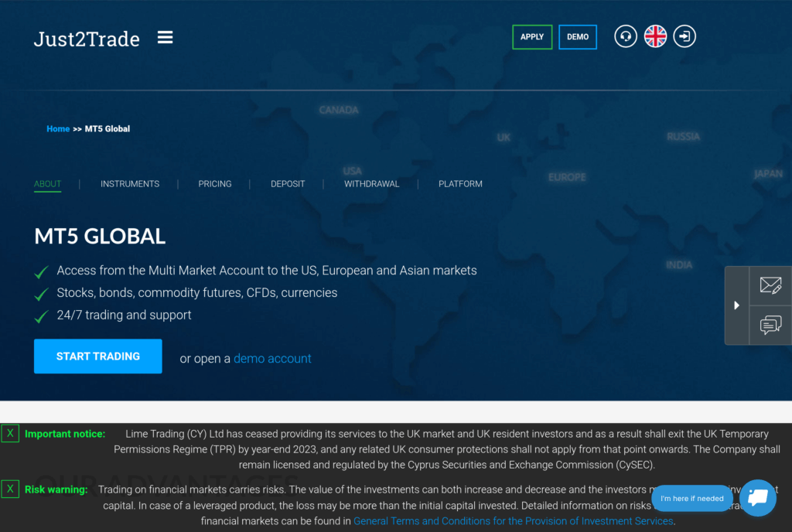Click the "I'm here if needed" bubble
This screenshot has width=792, height=532.
[x=692, y=499]
